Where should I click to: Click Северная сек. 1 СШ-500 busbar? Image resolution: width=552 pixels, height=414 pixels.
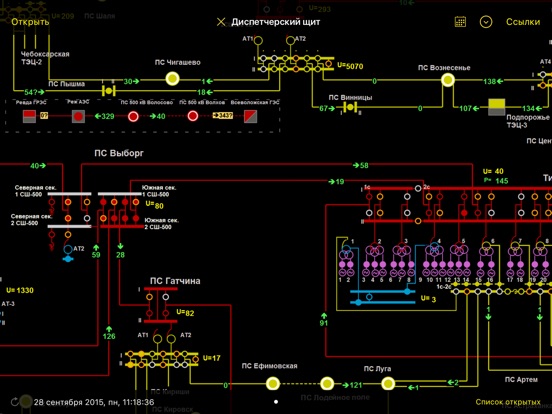coord(69,194)
